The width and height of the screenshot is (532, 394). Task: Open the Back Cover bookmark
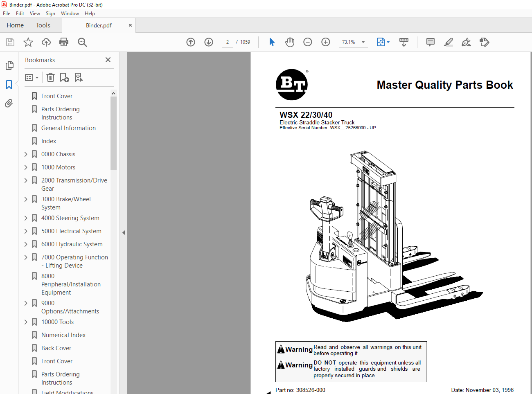56,348
